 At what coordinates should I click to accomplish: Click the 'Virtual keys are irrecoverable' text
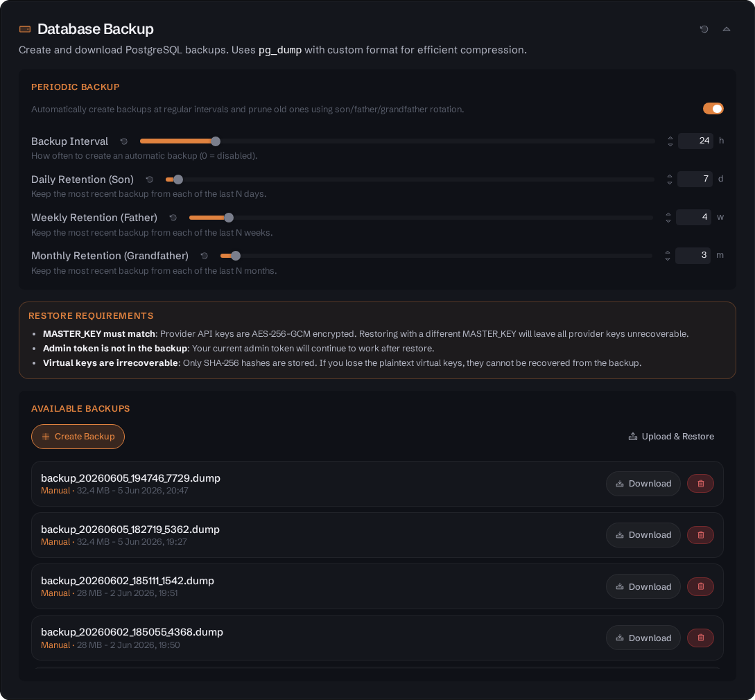tap(110, 363)
